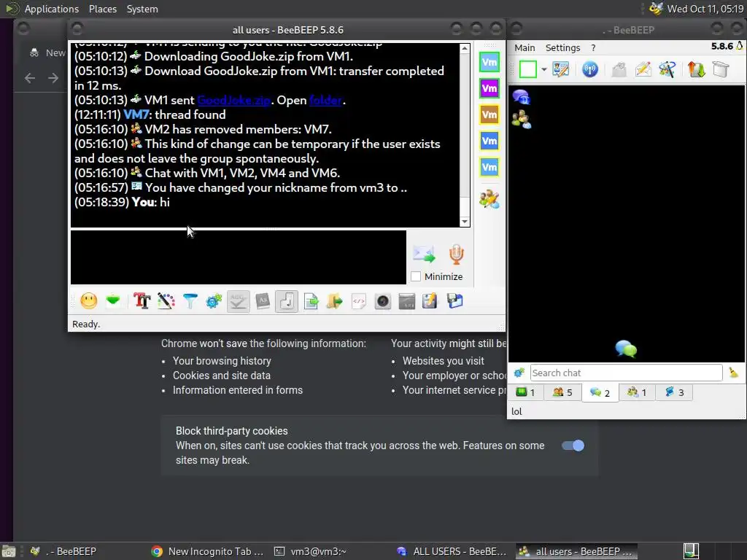
Task: Click the code snippet </> icon
Action: point(359,301)
